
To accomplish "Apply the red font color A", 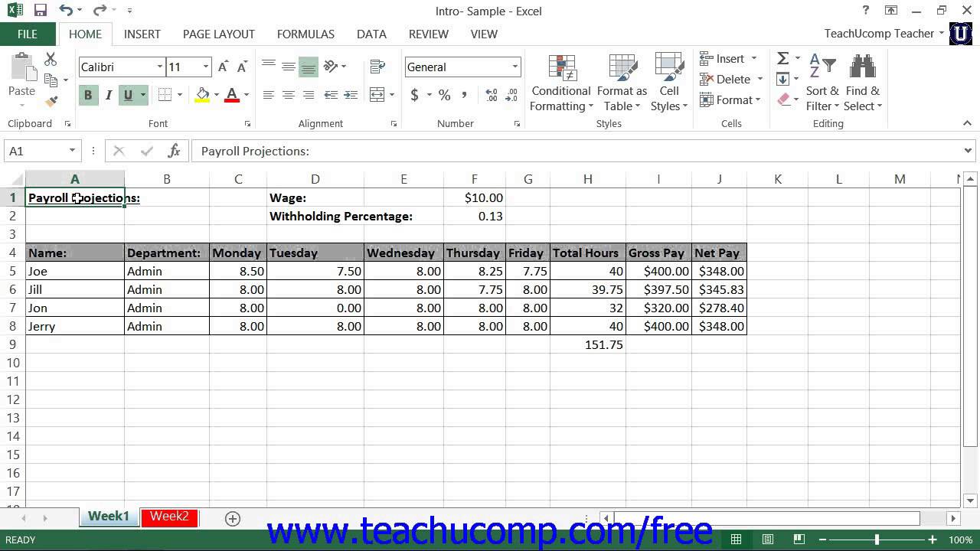I will (x=232, y=95).
